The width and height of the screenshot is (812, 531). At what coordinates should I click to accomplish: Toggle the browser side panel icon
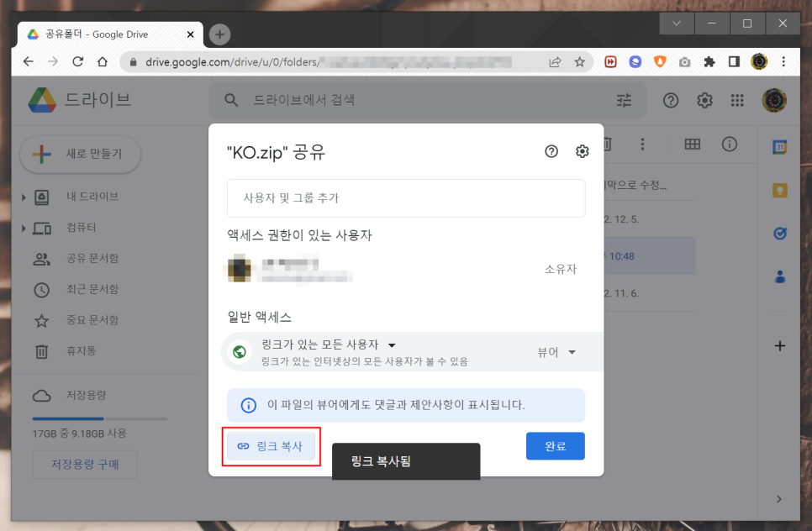734,62
